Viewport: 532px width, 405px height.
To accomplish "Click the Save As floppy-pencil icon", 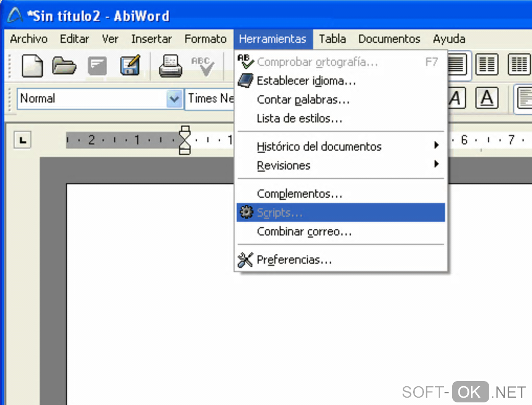I will click(130, 65).
